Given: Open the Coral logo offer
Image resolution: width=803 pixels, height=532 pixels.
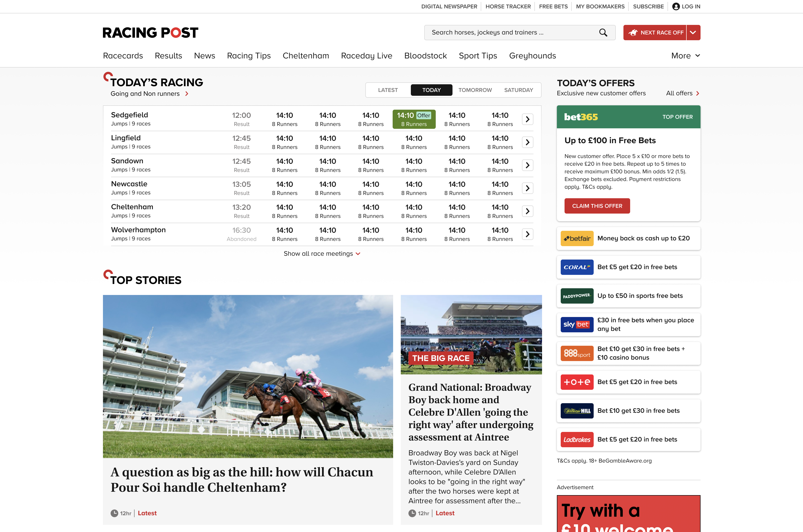Looking at the screenshot, I should (x=577, y=267).
